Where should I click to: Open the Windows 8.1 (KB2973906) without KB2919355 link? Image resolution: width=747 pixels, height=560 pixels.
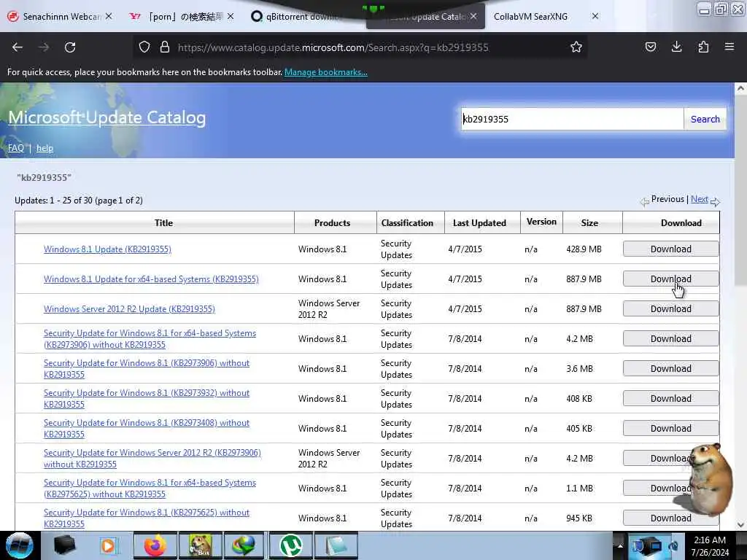146,368
